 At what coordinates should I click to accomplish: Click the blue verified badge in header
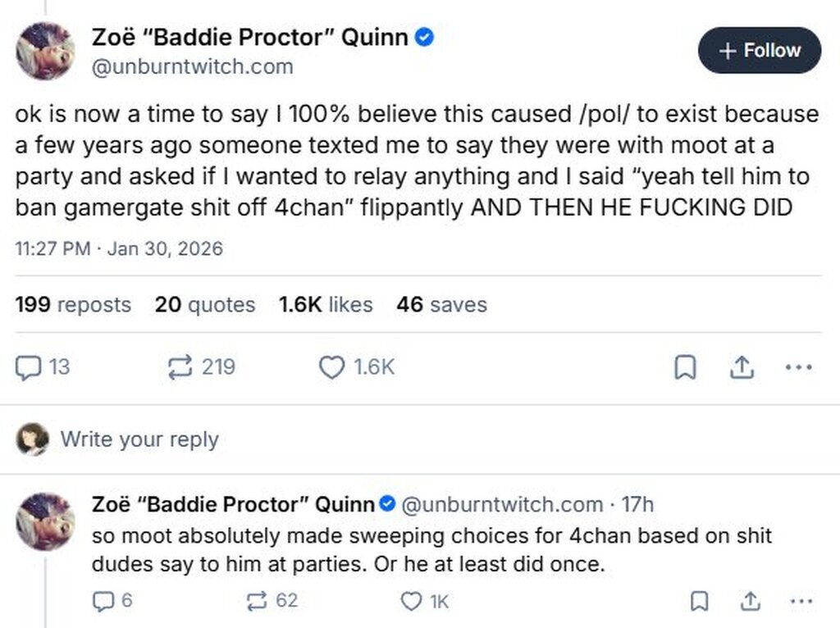(x=424, y=37)
